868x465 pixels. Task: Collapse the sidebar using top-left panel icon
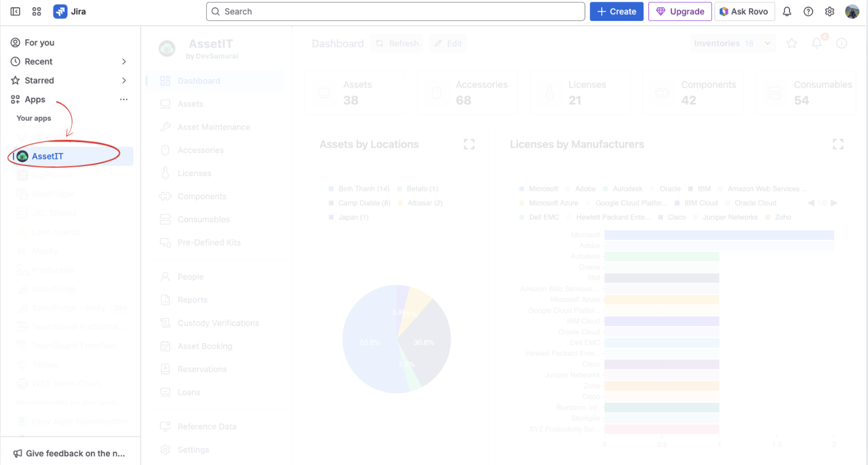[15, 12]
